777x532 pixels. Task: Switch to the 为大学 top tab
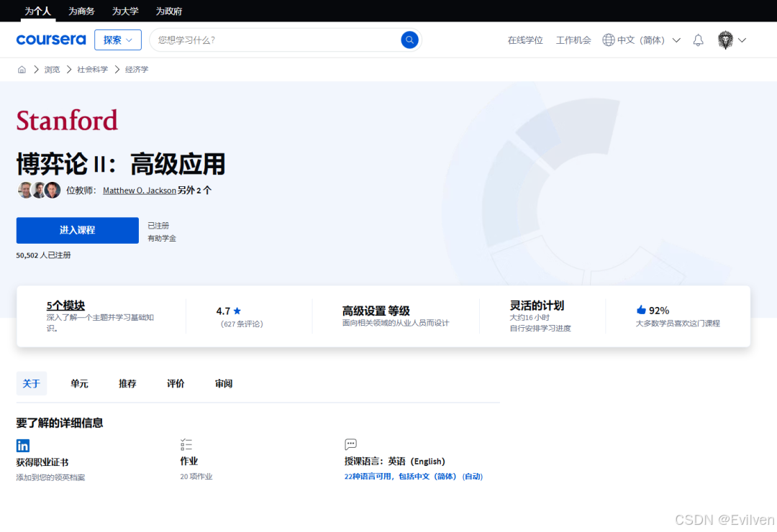point(125,11)
